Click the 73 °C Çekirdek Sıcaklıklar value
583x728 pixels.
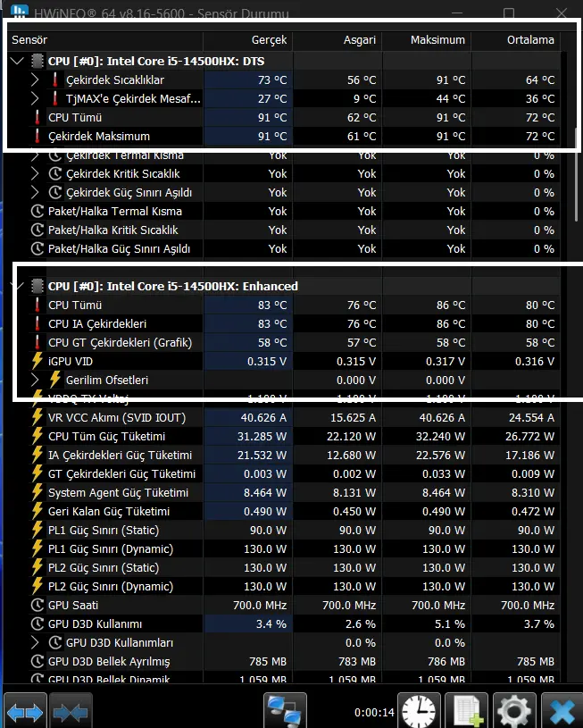coord(272,79)
